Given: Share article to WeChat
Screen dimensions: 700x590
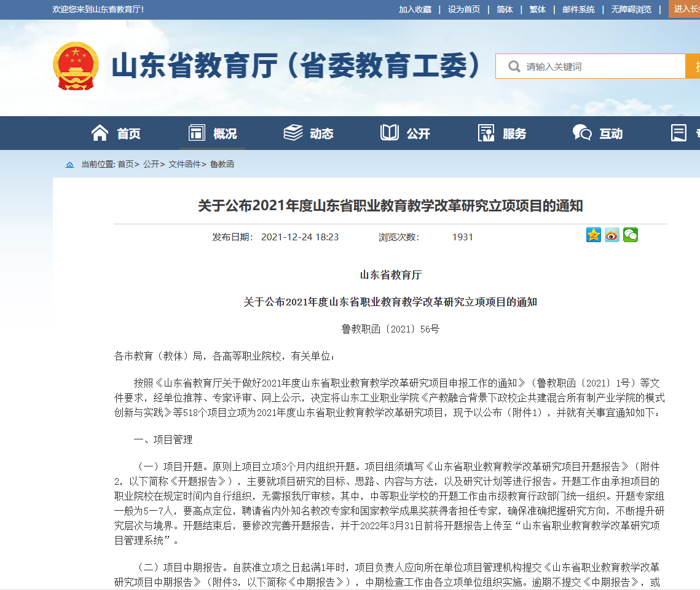Looking at the screenshot, I should (630, 235).
